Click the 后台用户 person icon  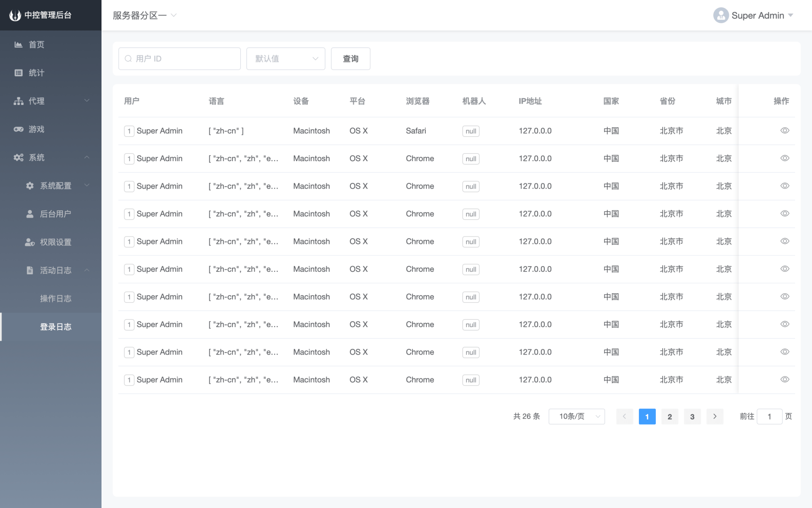[x=30, y=214]
